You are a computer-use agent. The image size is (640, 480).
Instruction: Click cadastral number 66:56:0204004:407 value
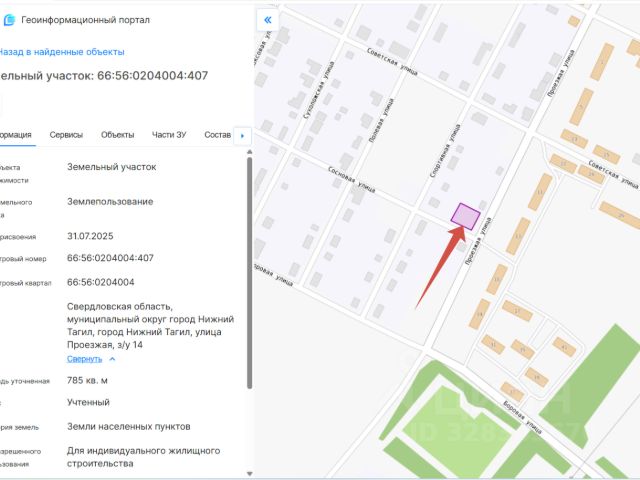pos(110,258)
